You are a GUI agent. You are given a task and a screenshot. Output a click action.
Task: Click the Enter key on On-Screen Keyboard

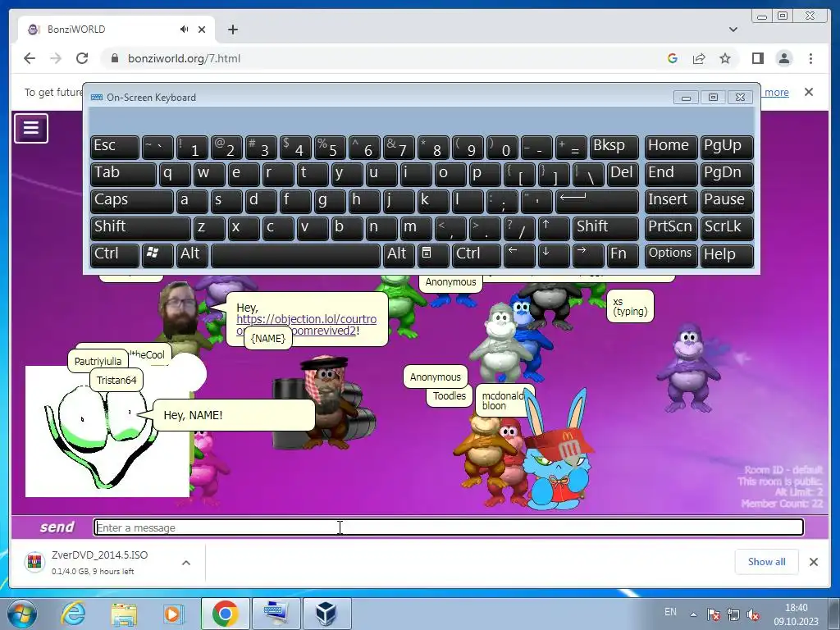(x=597, y=201)
